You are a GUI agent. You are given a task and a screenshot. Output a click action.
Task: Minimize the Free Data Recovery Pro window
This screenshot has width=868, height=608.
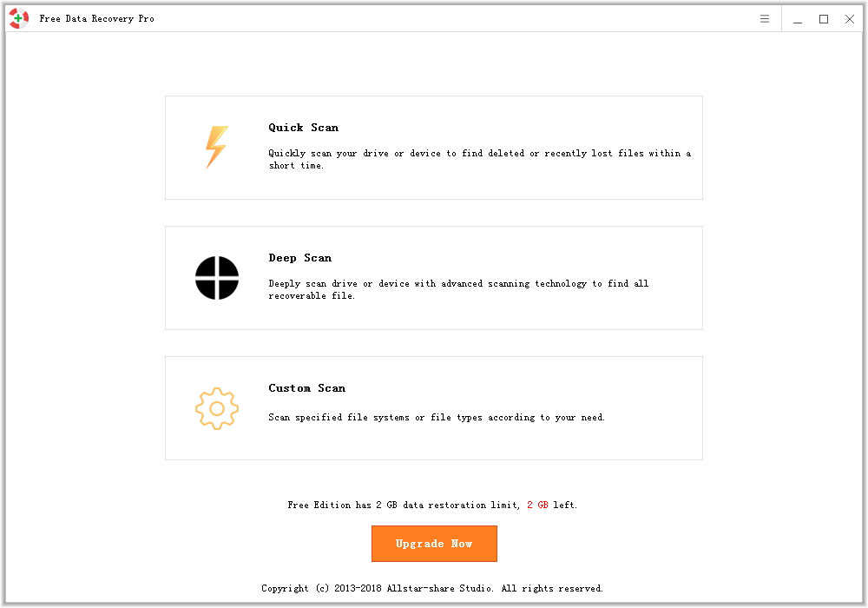(798, 19)
